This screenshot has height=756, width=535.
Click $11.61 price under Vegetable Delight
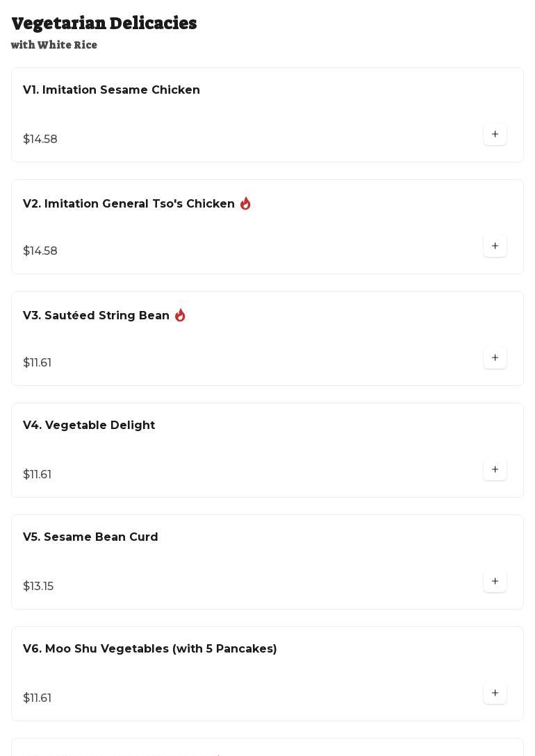point(38,475)
